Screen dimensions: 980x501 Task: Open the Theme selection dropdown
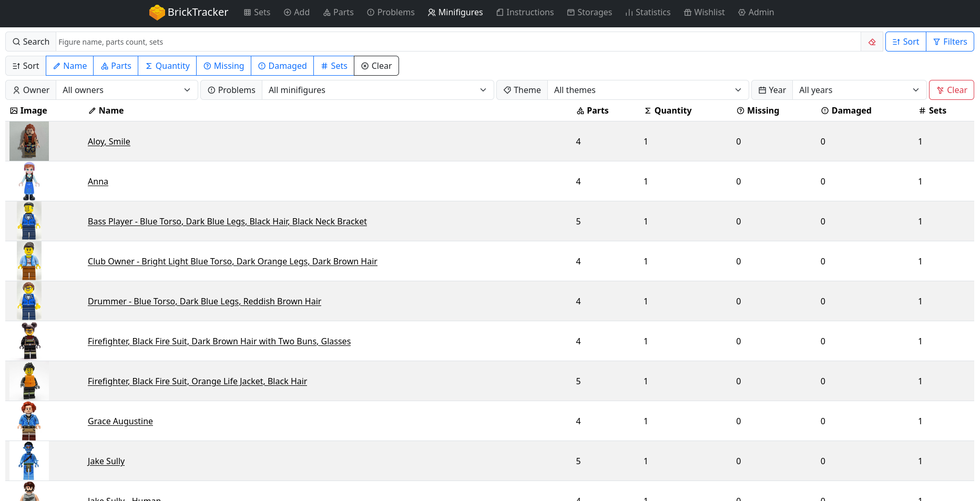pos(647,90)
